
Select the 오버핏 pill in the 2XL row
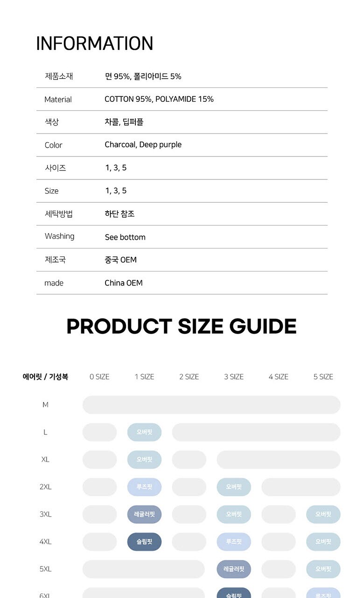coord(234,487)
